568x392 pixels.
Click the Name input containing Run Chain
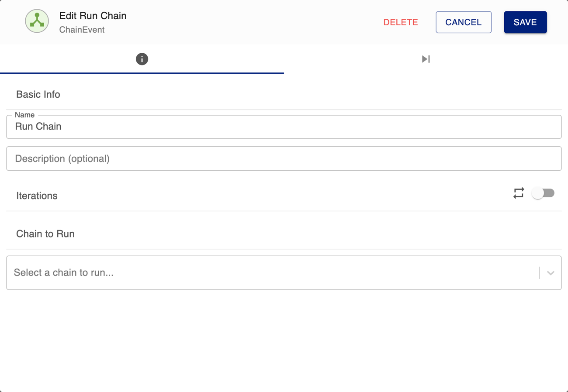284,126
